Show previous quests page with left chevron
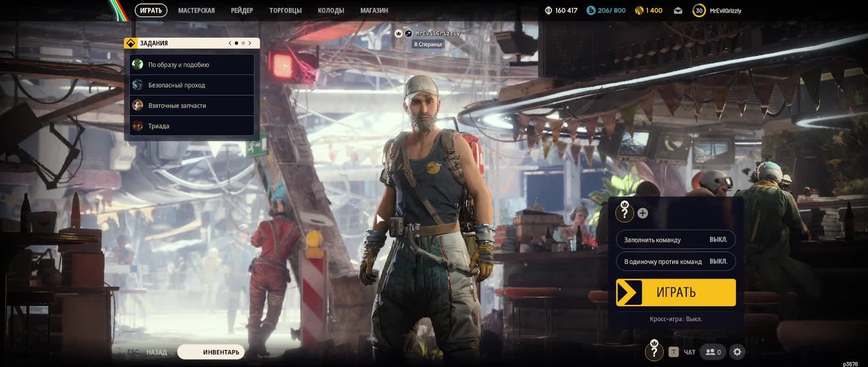Viewport: 868px width, 367px height. click(x=230, y=43)
